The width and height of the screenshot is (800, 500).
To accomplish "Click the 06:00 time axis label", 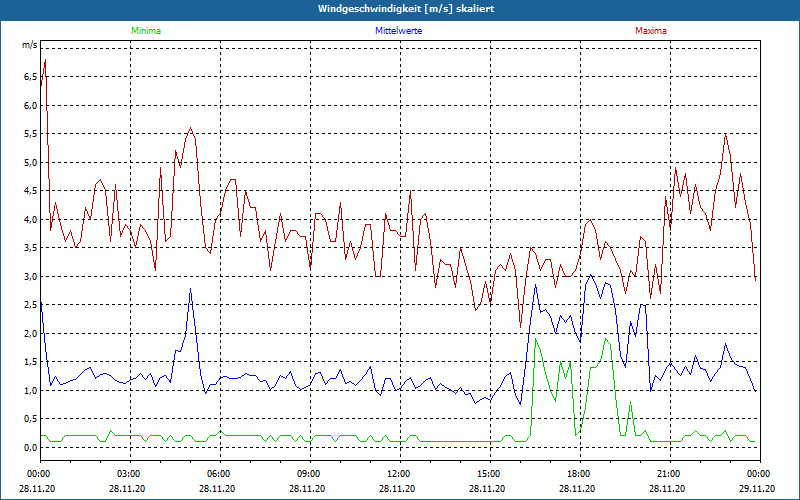I will (x=218, y=474).
